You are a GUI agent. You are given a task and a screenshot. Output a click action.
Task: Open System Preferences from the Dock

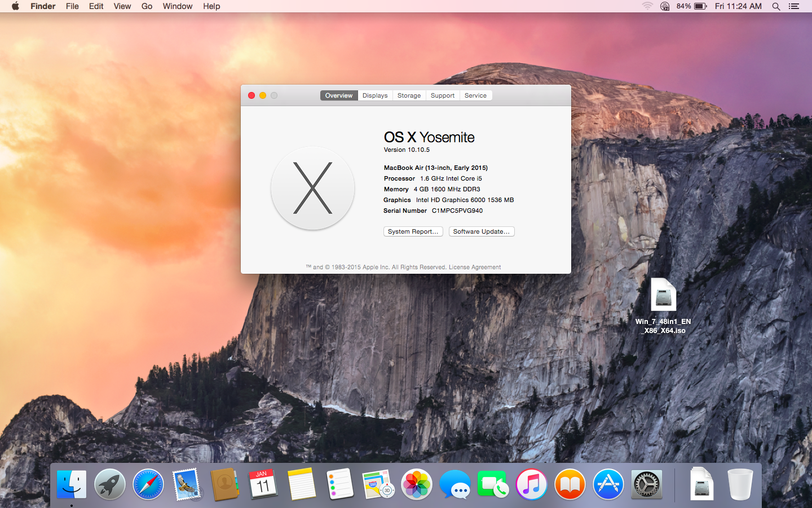646,484
